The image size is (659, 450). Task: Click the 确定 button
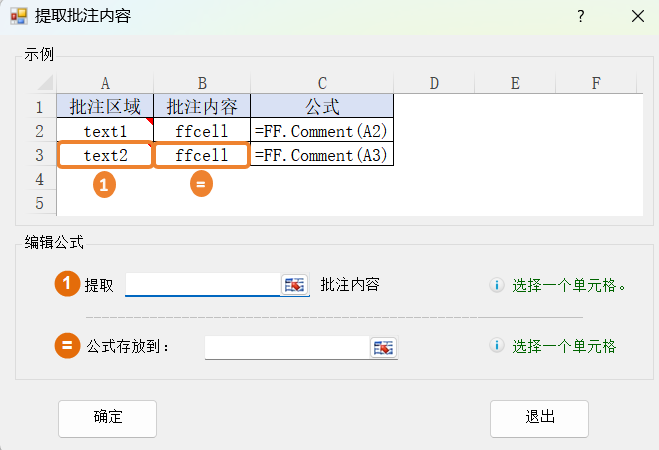(x=107, y=418)
